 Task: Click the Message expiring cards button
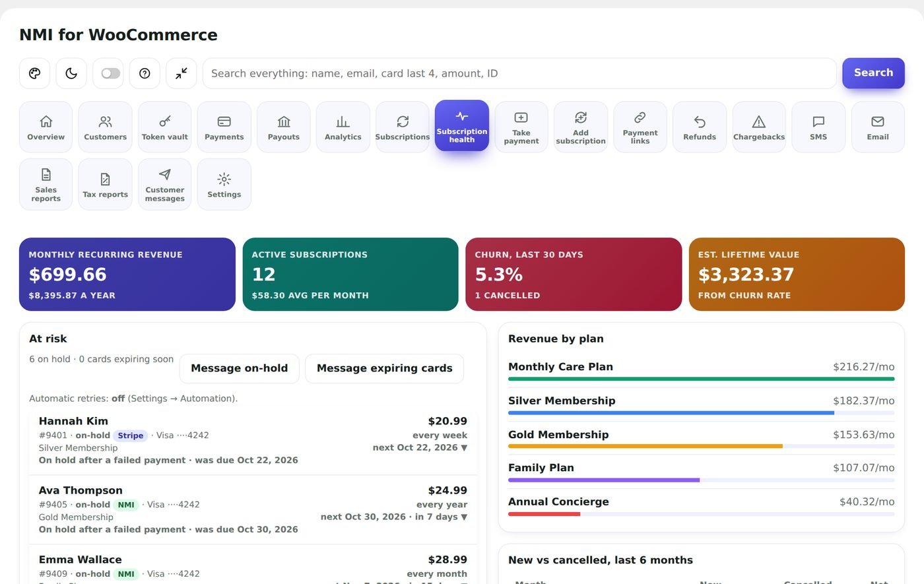tap(385, 368)
